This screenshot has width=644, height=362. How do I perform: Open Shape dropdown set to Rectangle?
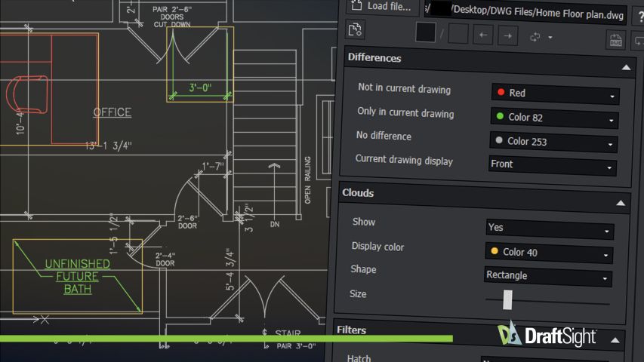coord(547,277)
